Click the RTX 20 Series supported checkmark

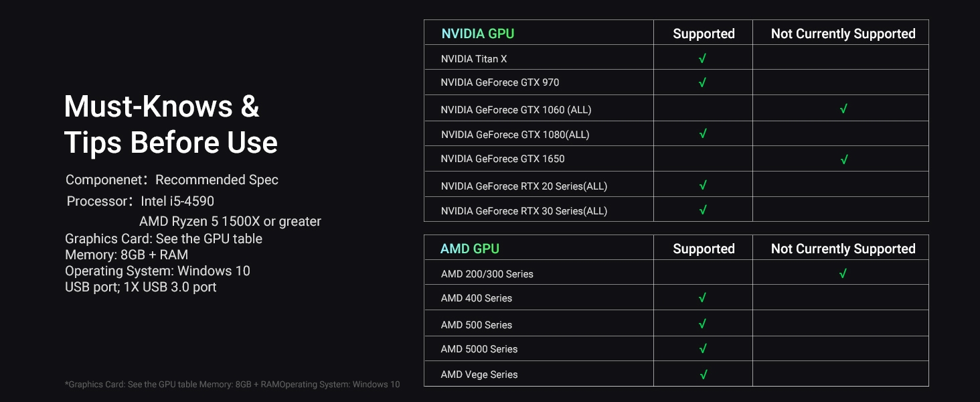click(x=702, y=186)
